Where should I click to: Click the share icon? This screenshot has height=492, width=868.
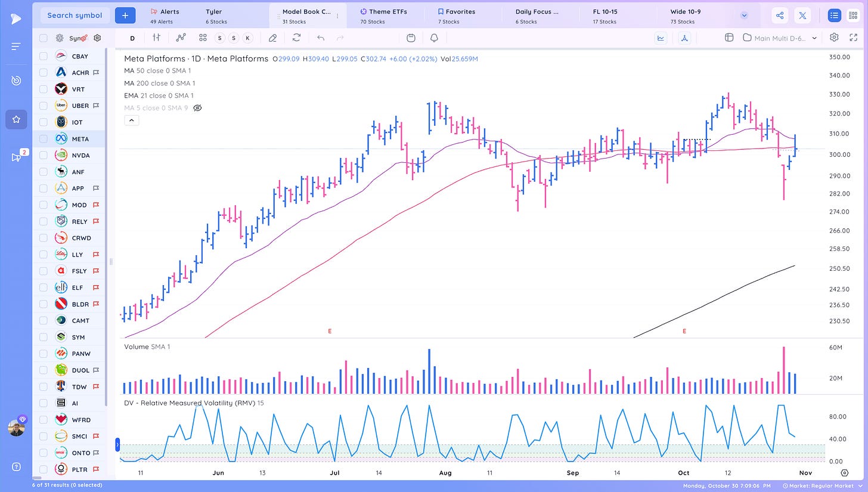pyautogui.click(x=780, y=16)
